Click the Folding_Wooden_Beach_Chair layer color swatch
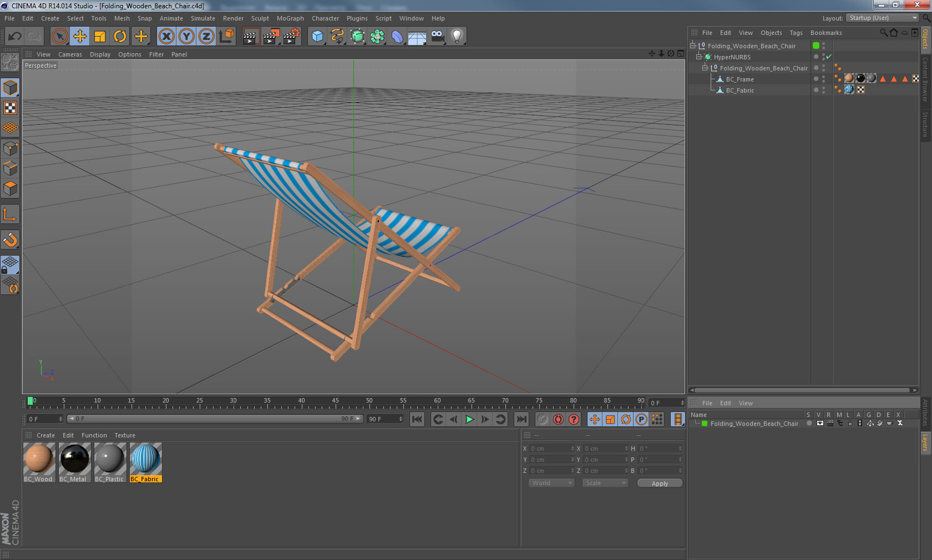Screen dimensions: 932x560 point(705,424)
